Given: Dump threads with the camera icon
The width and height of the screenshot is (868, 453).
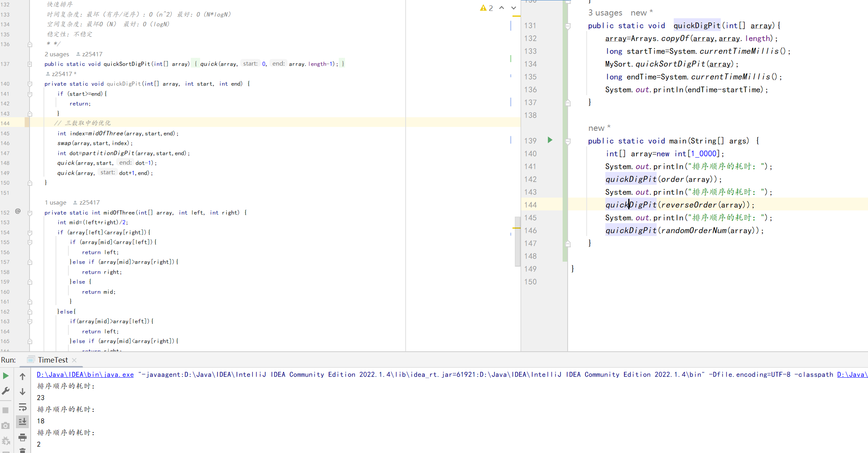Looking at the screenshot, I should click(x=5, y=426).
